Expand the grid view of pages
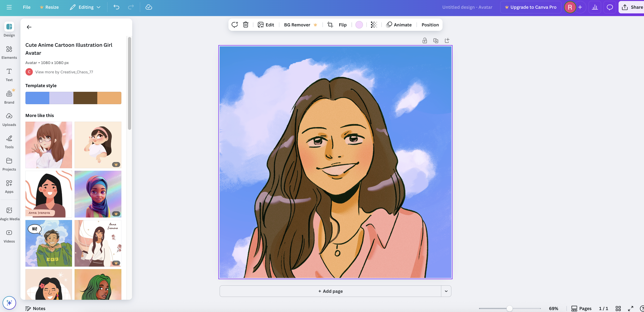The image size is (644, 312). pyautogui.click(x=618, y=308)
